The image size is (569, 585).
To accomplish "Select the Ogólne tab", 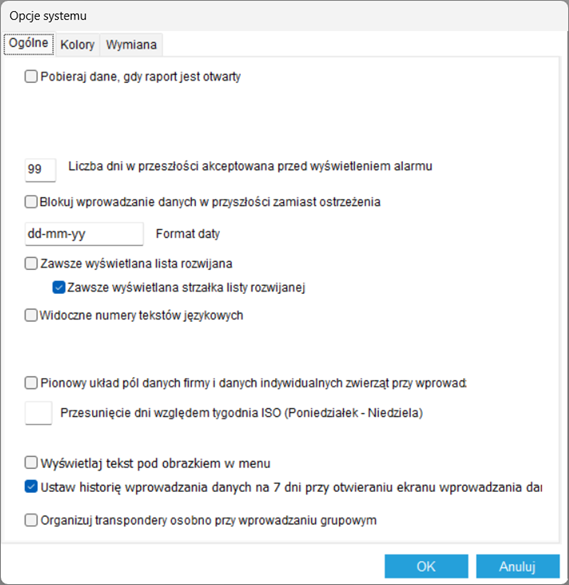I will pyautogui.click(x=29, y=44).
